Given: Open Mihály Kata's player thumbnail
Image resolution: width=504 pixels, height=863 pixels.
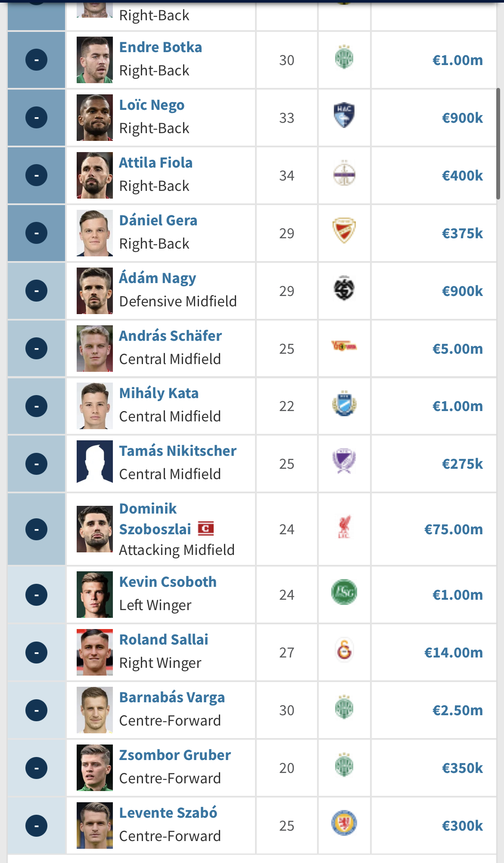Looking at the screenshot, I should [x=95, y=406].
